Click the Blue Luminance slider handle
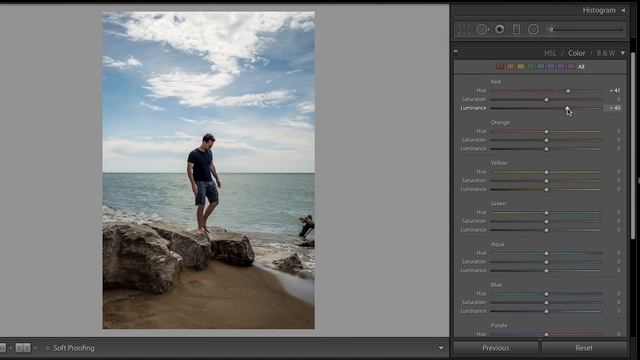This screenshot has width=640, height=360. point(547,311)
